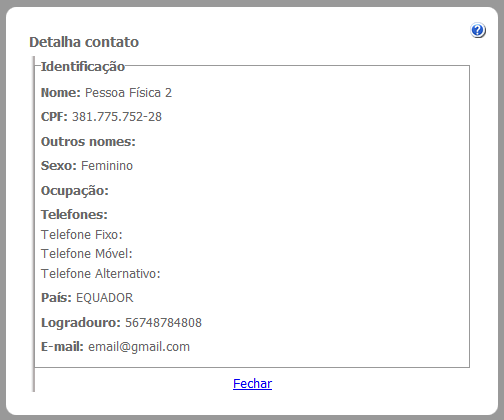Select the country value EQUADOR
This screenshot has width=504, height=420.
[x=105, y=298]
